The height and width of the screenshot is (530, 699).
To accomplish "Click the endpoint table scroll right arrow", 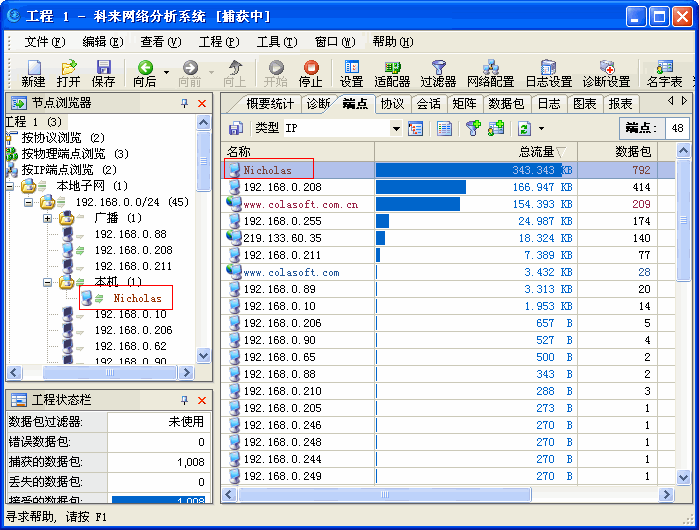I will click(x=666, y=494).
